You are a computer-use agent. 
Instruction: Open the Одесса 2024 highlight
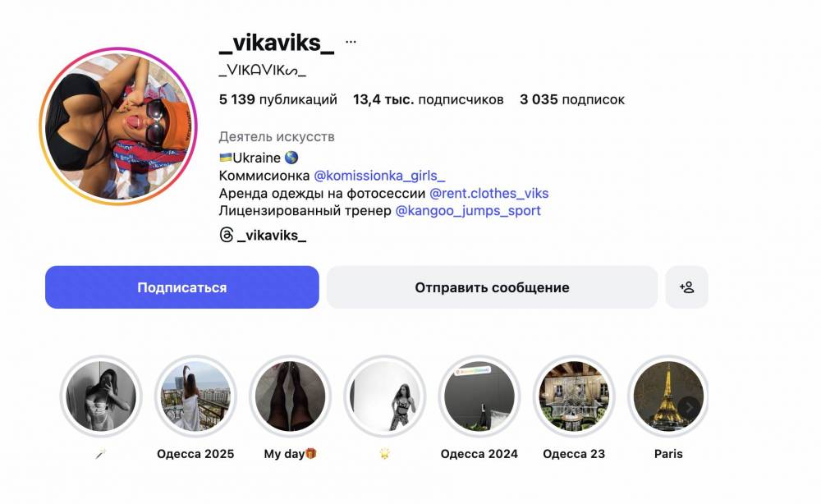pyautogui.click(x=479, y=396)
